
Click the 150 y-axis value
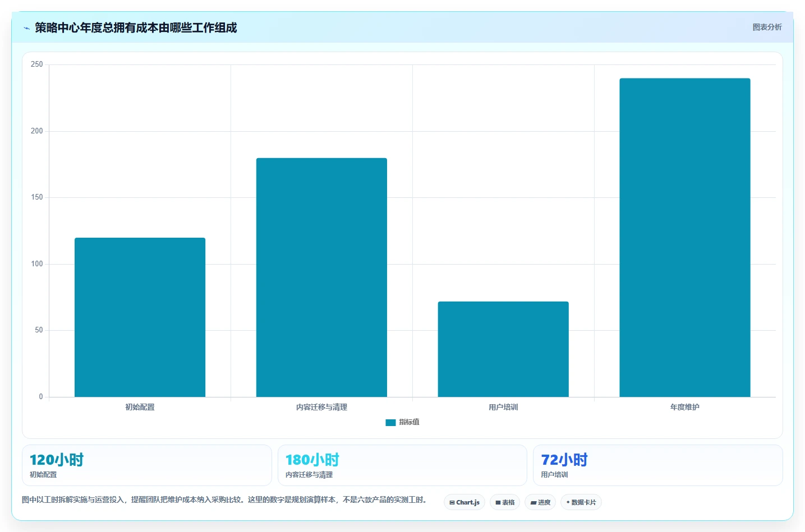pyautogui.click(x=37, y=197)
